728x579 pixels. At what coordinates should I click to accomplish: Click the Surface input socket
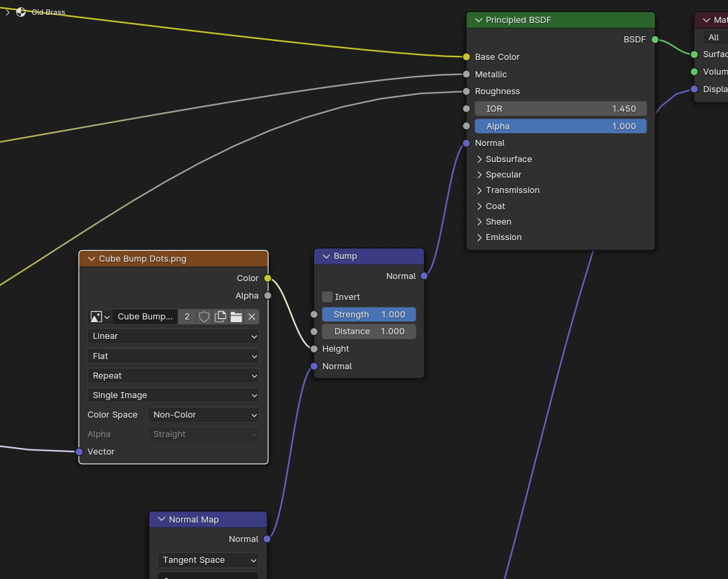(694, 54)
